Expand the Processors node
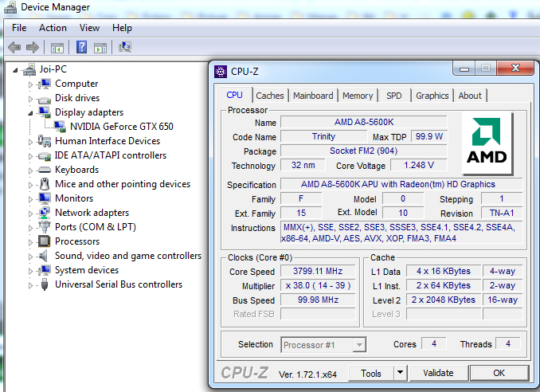540x392 pixels. [30, 242]
